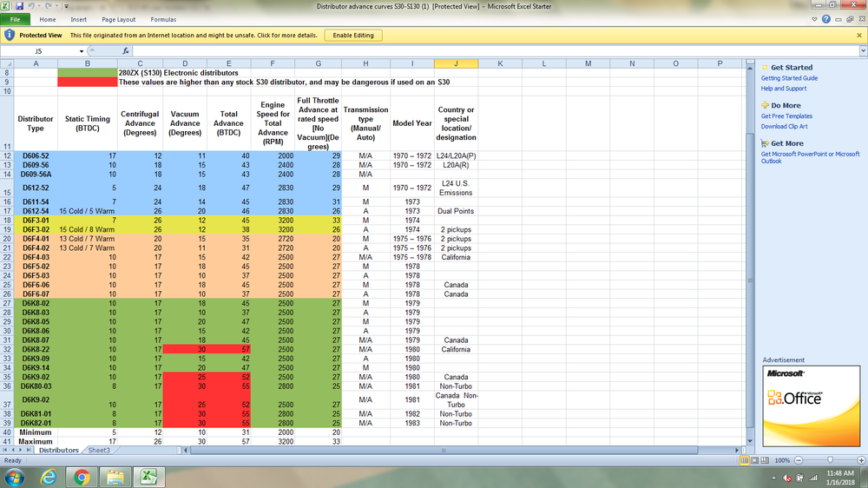Restore the workbook window icon
The image size is (868, 488).
850,19
